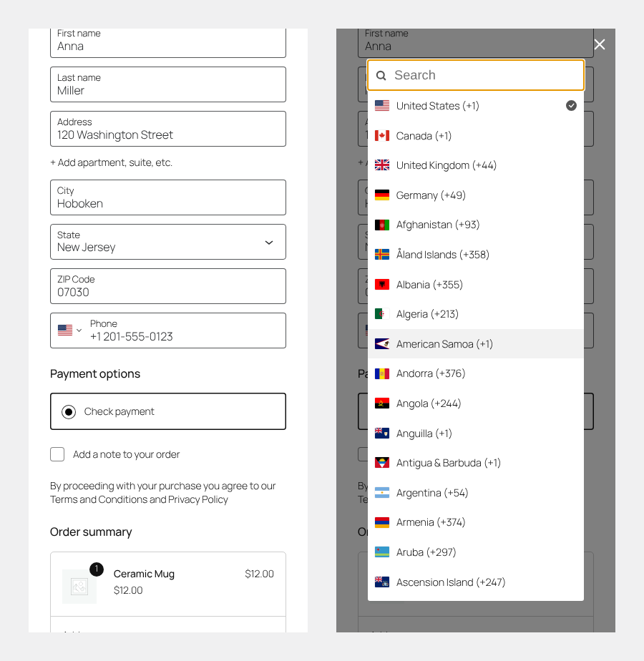
Task: Click the Anguilla flag icon
Action: pos(382,434)
